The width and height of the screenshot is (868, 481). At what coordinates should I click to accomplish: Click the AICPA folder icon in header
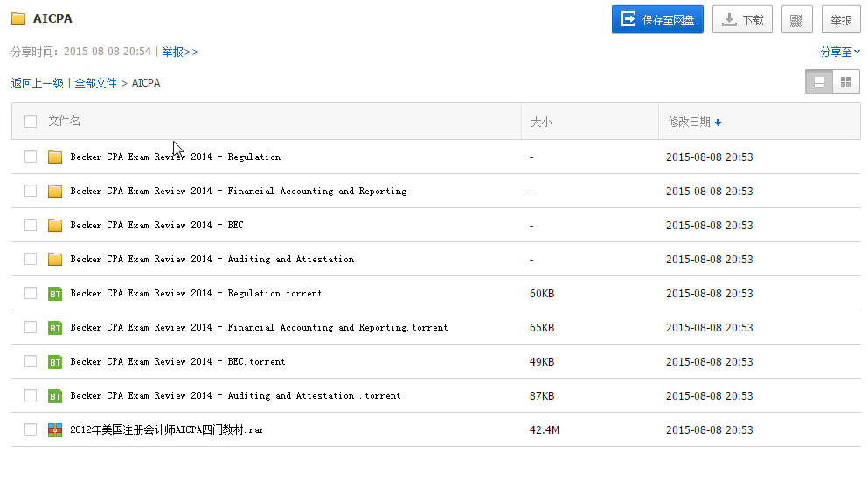[x=18, y=19]
